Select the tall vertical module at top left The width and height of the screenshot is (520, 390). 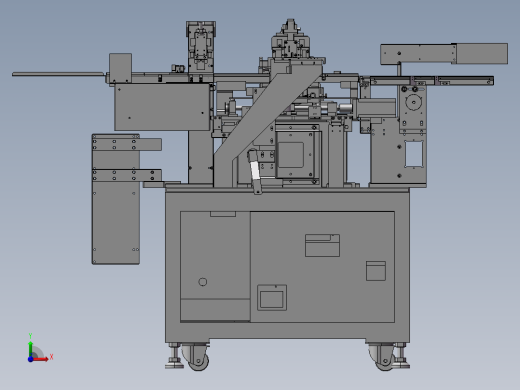click(201, 47)
